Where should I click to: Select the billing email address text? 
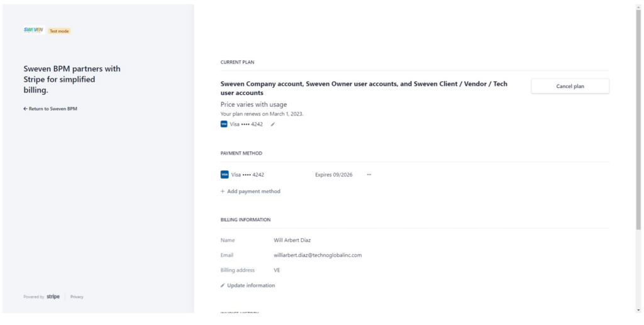(x=318, y=255)
